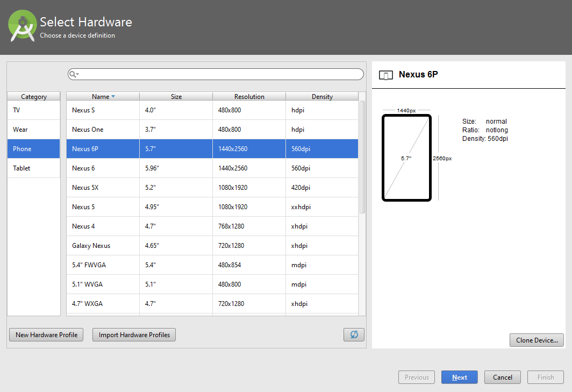Click the Ratio: notlong detail text
572x392 pixels.
click(x=485, y=130)
